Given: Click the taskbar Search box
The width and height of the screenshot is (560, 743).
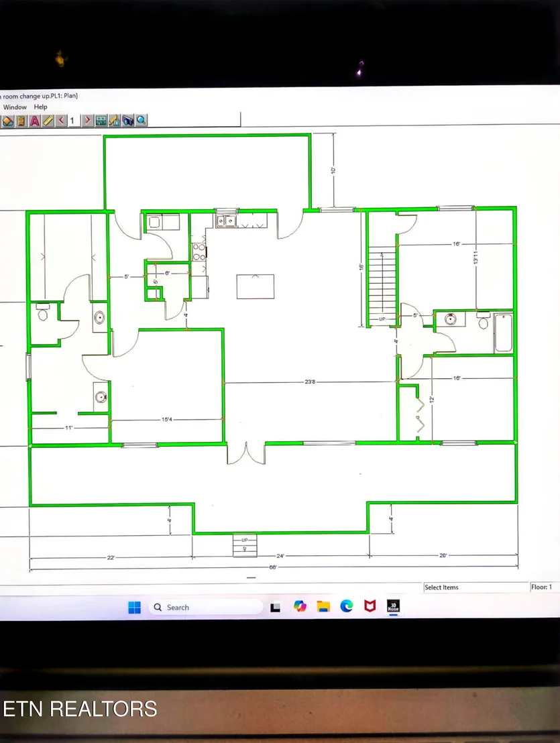Looking at the screenshot, I should [x=206, y=607].
